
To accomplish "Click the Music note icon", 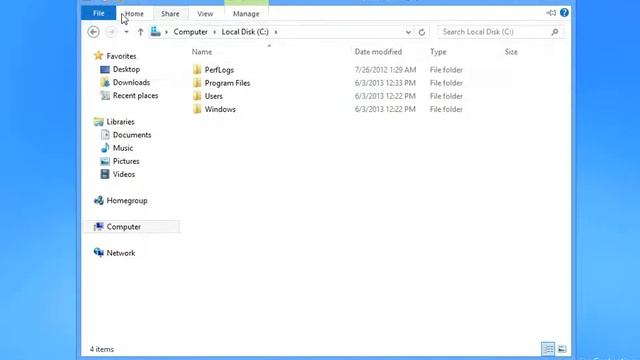I will 105,148.
